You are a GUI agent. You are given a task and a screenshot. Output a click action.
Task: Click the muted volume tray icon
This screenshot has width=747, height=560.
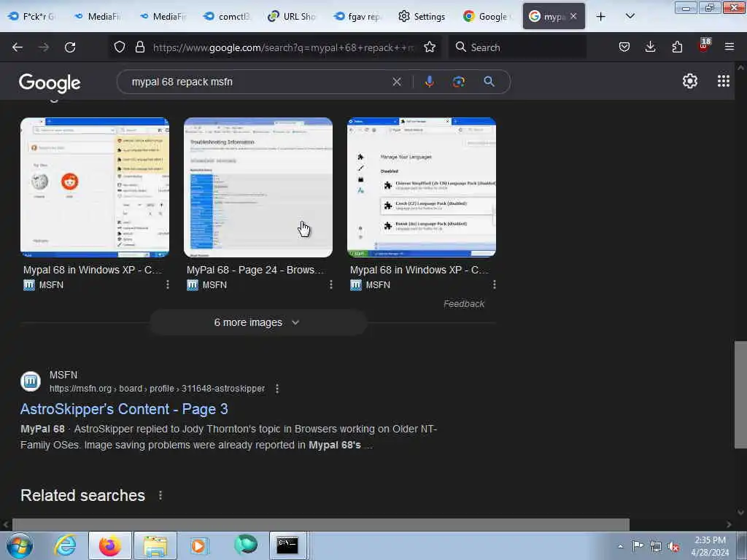pyautogui.click(x=673, y=546)
